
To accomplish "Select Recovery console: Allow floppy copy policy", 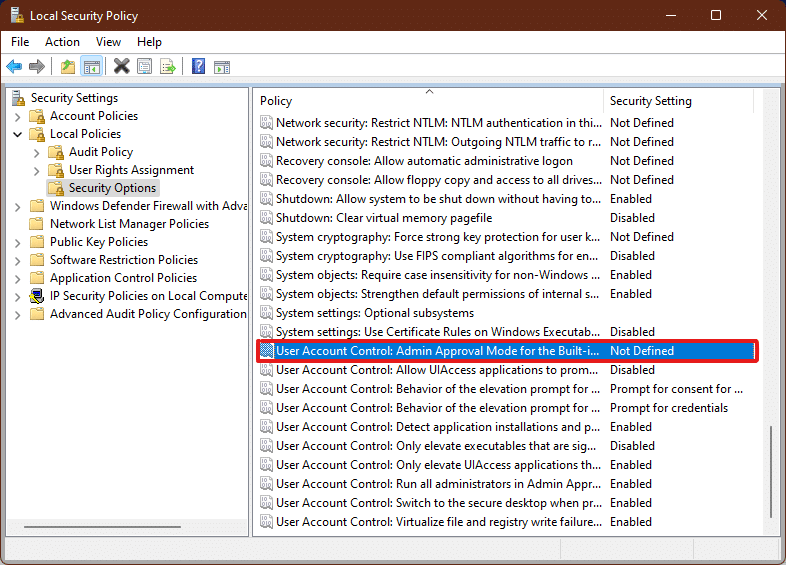I will 507,180.
